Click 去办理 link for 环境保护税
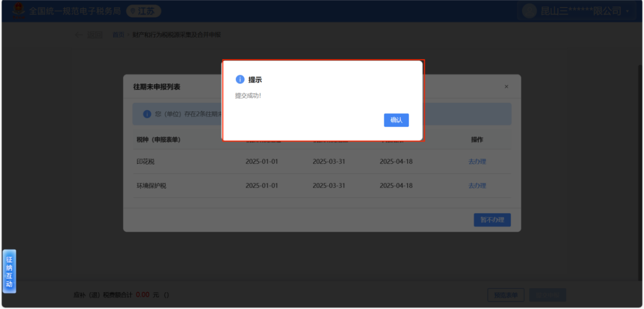 477,186
